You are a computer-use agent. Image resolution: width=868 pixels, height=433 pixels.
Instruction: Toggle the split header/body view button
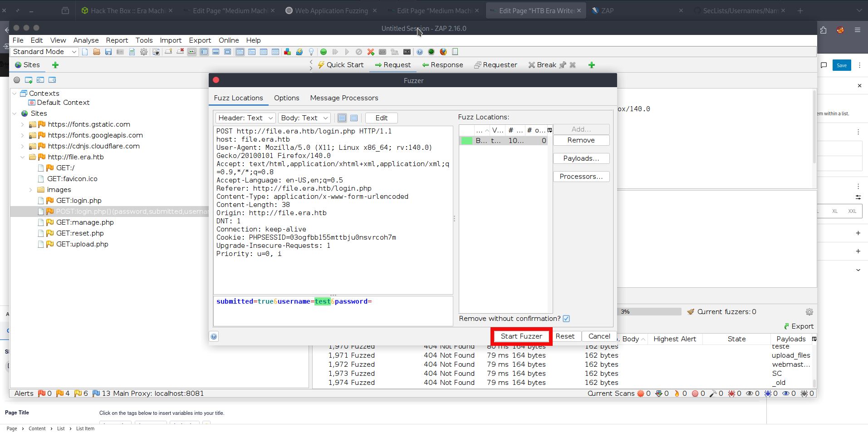pos(342,118)
